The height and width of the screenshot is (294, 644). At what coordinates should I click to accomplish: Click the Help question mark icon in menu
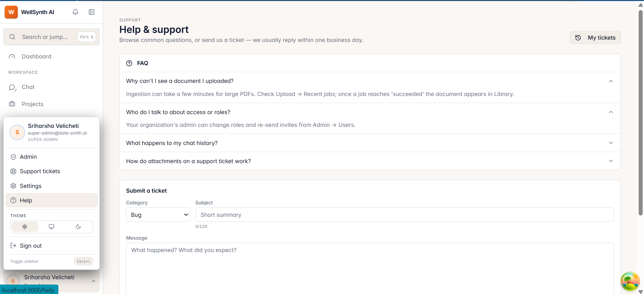13,200
